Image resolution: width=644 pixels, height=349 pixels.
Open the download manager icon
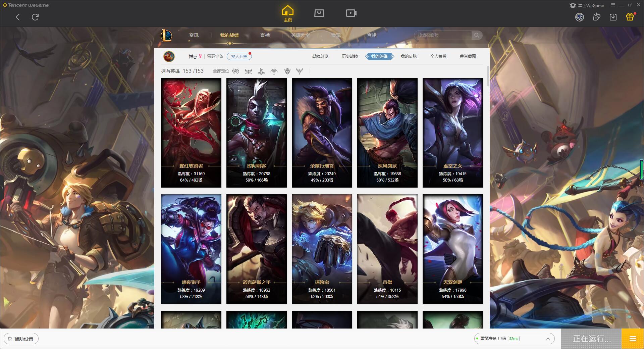coord(613,17)
